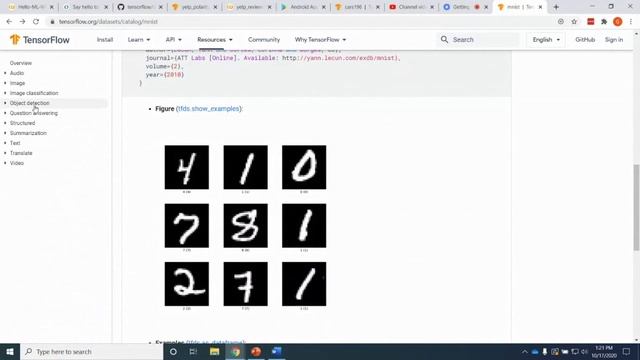This screenshot has height=360, width=640.
Task: Click the TensorFlow logo
Action: (40, 40)
